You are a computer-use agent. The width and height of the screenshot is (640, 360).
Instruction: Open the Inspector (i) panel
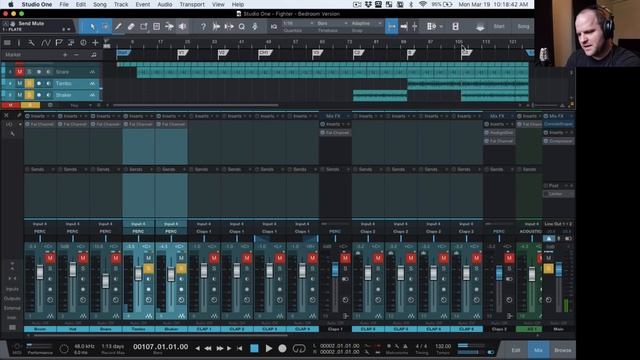click(x=19, y=42)
